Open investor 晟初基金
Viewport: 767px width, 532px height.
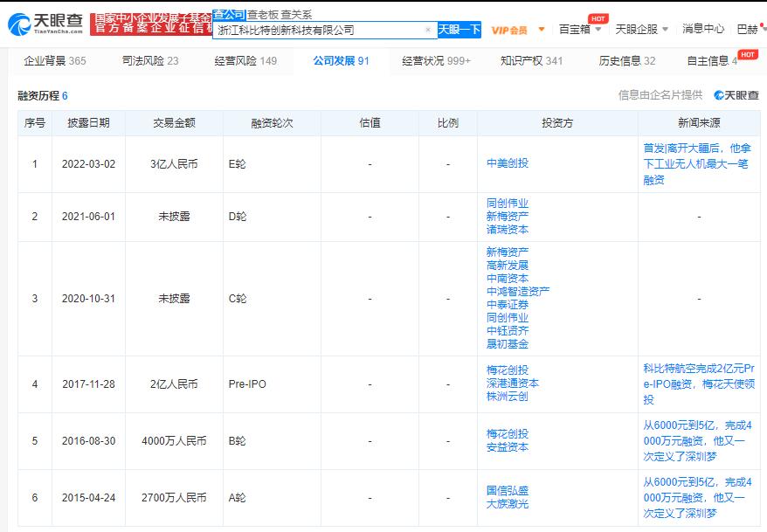tap(508, 344)
